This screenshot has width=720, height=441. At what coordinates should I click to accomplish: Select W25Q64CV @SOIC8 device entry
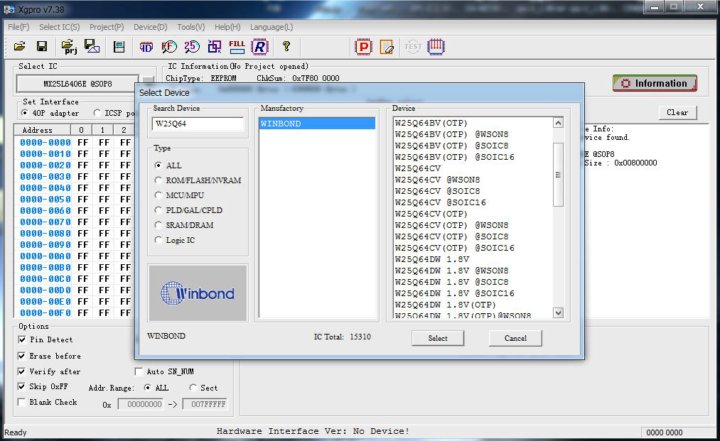click(437, 191)
